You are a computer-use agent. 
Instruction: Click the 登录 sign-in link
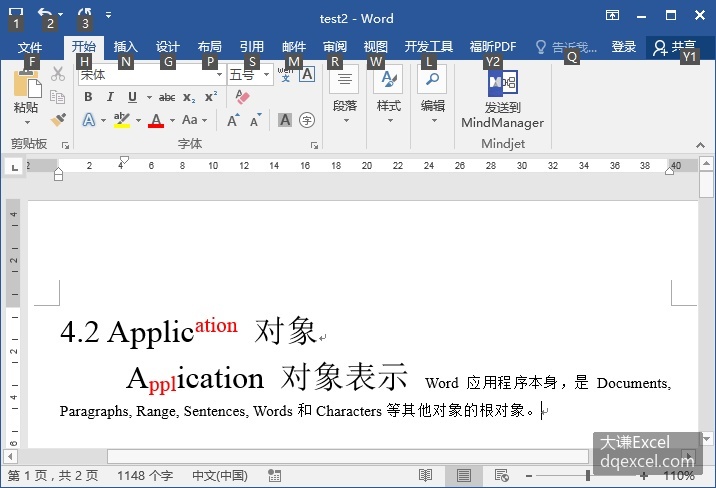(623, 47)
